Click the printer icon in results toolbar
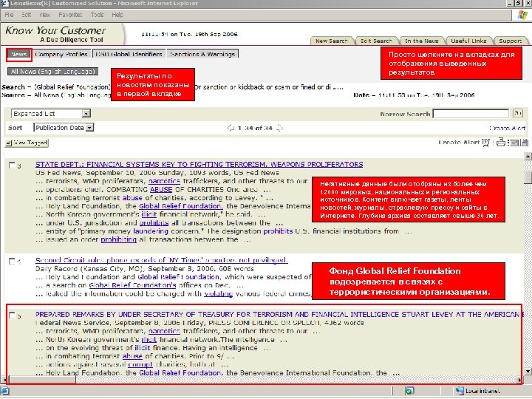 point(501,142)
